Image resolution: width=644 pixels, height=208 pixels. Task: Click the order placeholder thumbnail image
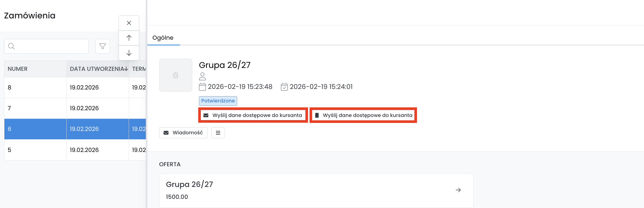[176, 75]
